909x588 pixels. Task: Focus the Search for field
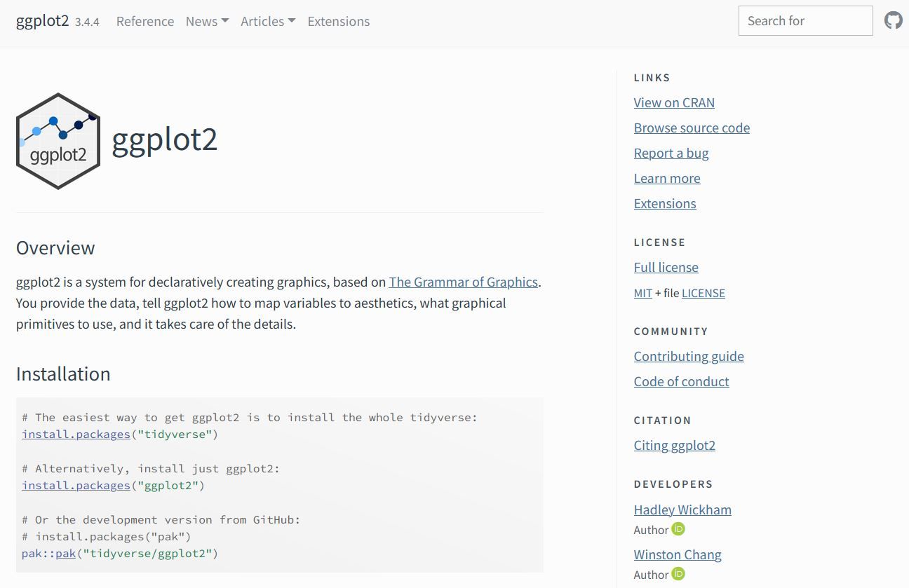[805, 20]
